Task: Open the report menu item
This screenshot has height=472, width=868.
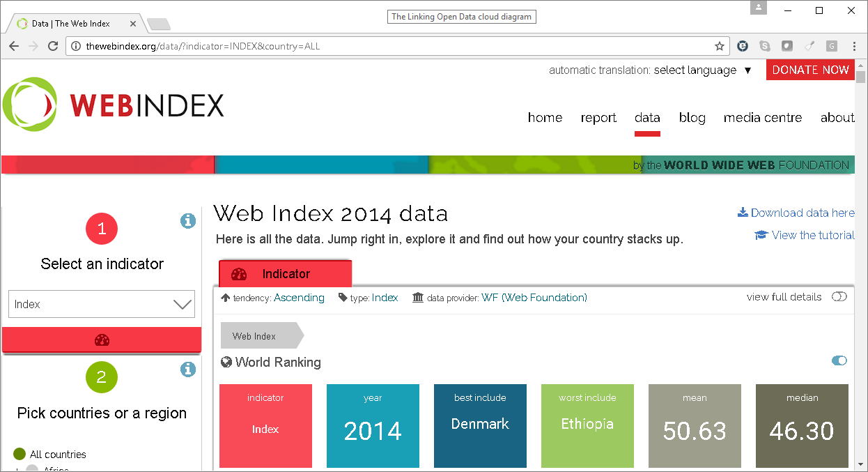Action: coord(599,118)
